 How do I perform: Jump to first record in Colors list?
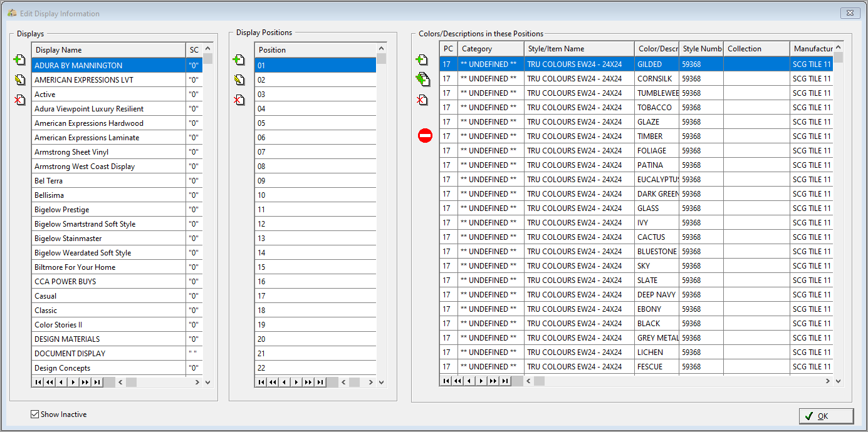click(446, 381)
